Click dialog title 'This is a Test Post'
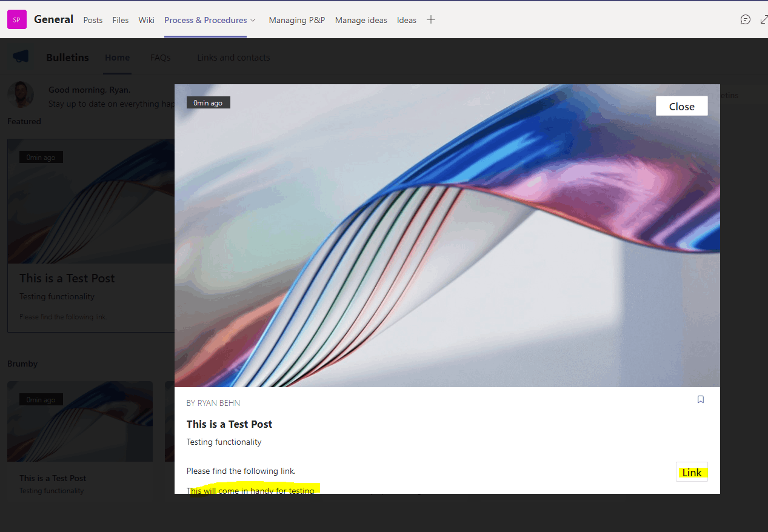 [230, 424]
